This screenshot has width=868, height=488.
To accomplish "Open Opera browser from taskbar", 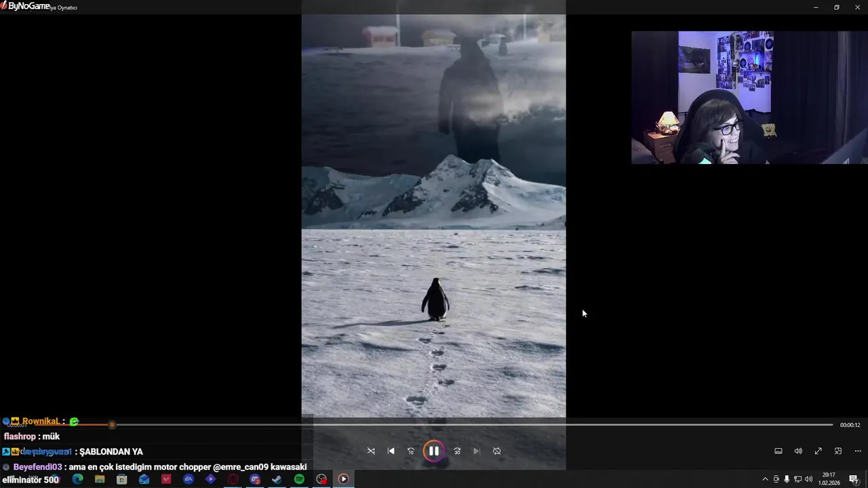I will click(x=233, y=479).
